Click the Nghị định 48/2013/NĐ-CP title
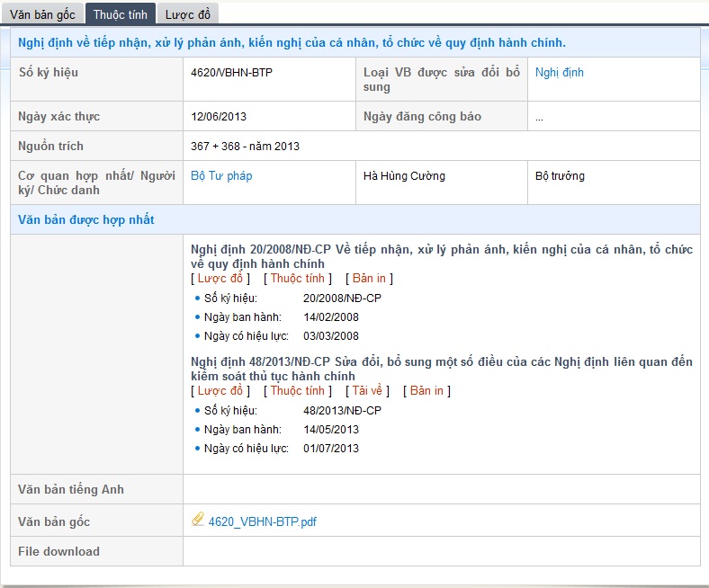The image size is (709, 588). click(x=441, y=369)
